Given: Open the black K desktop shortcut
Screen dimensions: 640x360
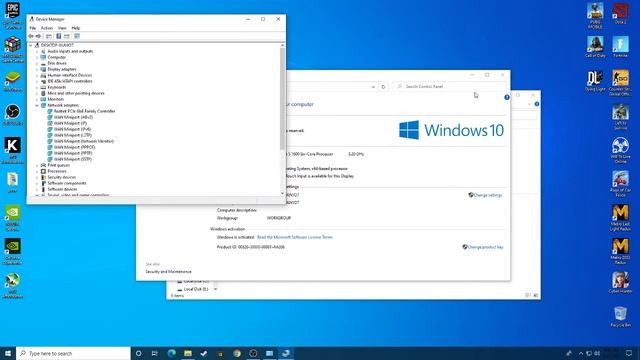Looking at the screenshot, I should 13,150.
